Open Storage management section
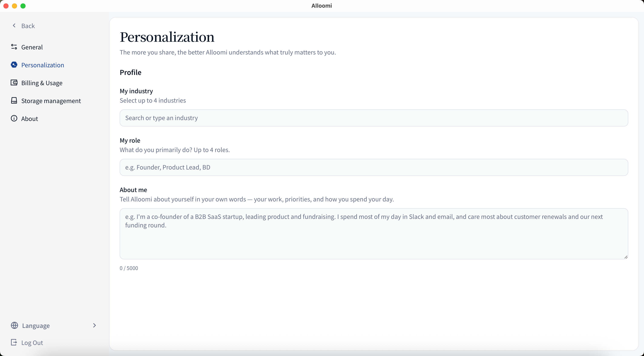This screenshot has height=356, width=644. pyautogui.click(x=51, y=101)
